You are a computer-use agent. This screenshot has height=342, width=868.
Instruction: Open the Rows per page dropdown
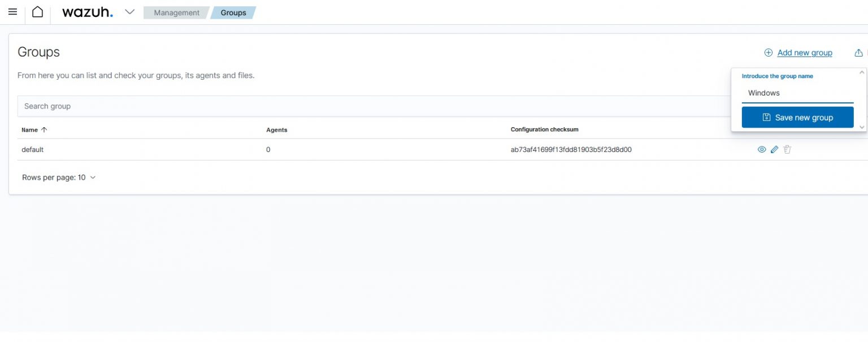[59, 178]
